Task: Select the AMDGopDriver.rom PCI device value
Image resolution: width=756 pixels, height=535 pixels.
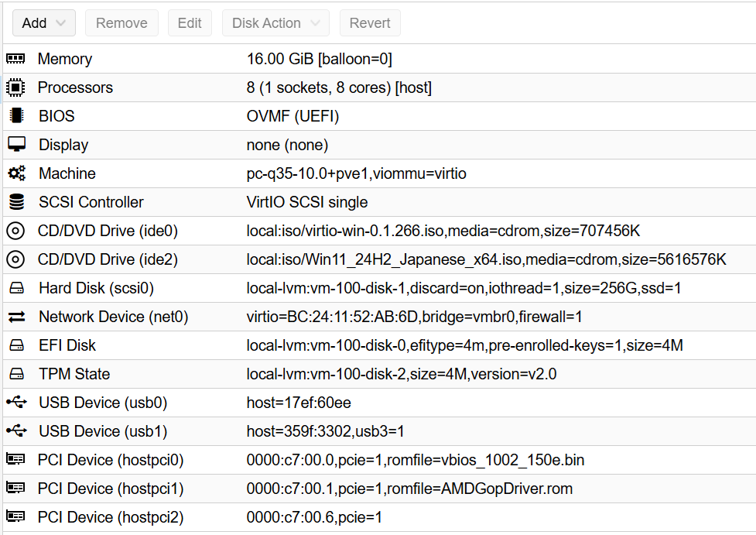Action: pos(410,489)
